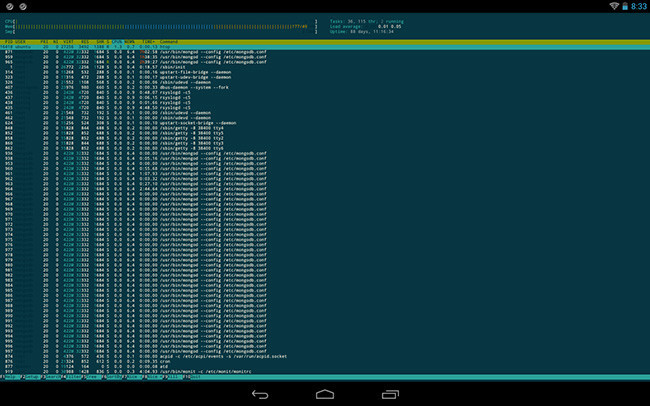Click the highlighted CPU% column header
The height and width of the screenshot is (406, 650).
[x=118, y=42]
